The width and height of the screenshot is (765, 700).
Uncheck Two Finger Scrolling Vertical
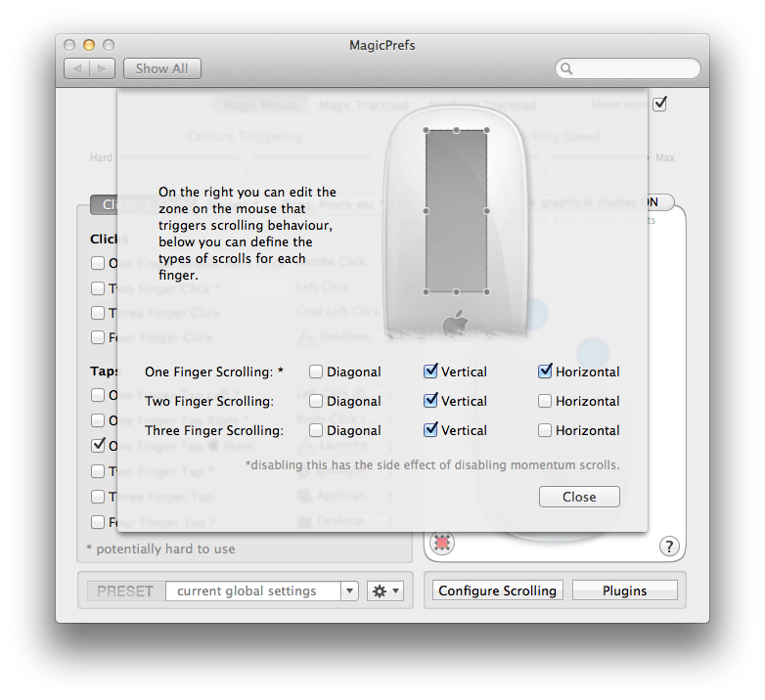tap(430, 401)
